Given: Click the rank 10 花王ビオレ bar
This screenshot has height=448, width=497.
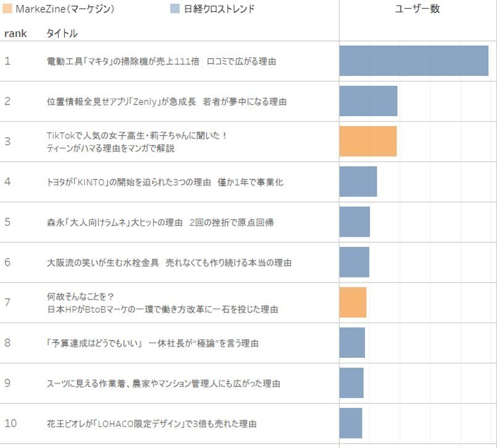Looking at the screenshot, I should pyautogui.click(x=351, y=423).
